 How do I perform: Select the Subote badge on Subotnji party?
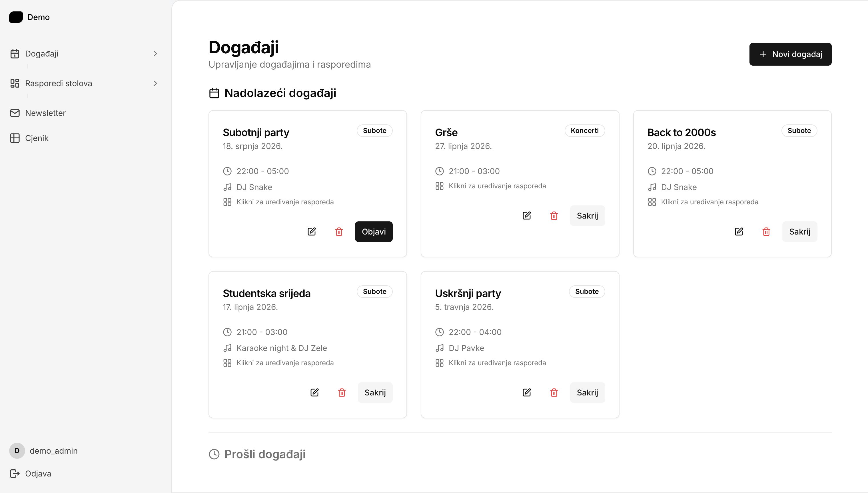pyautogui.click(x=374, y=130)
